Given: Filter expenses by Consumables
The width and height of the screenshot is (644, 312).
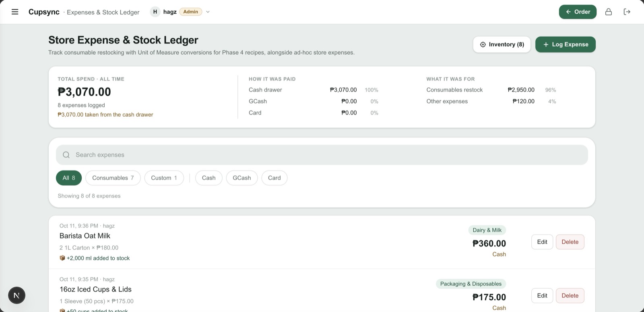Looking at the screenshot, I should [113, 178].
